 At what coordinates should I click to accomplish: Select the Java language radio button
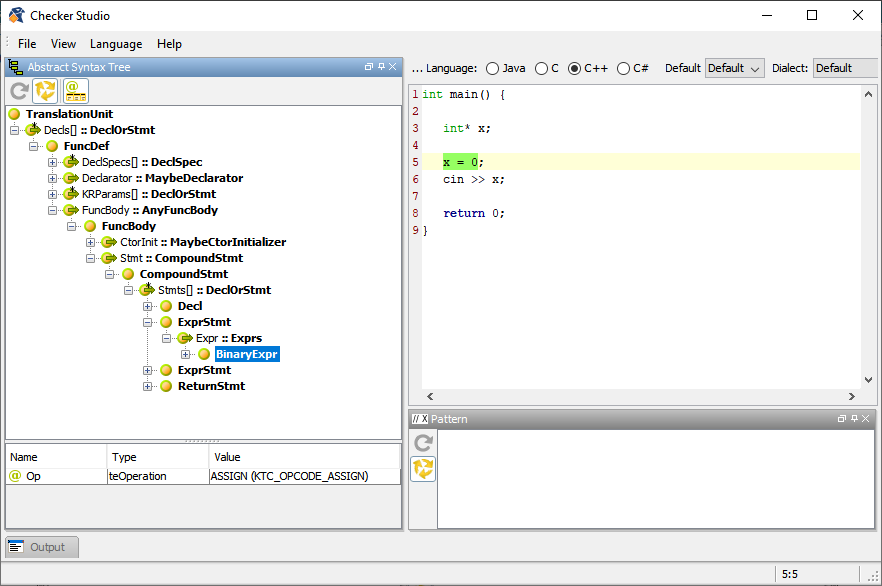point(492,68)
